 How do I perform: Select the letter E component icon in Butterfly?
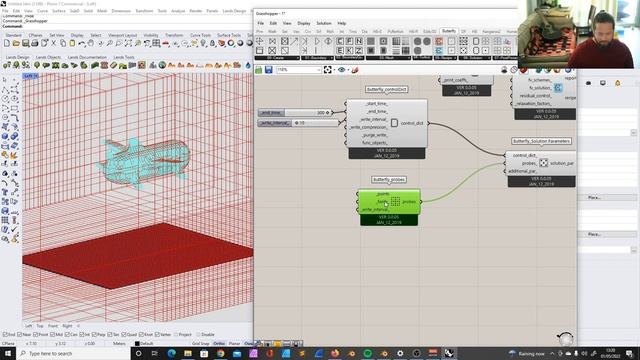[x=340, y=51]
